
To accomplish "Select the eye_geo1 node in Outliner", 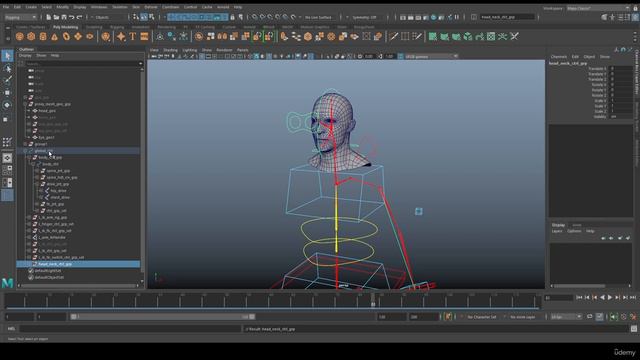I will click(46, 138).
